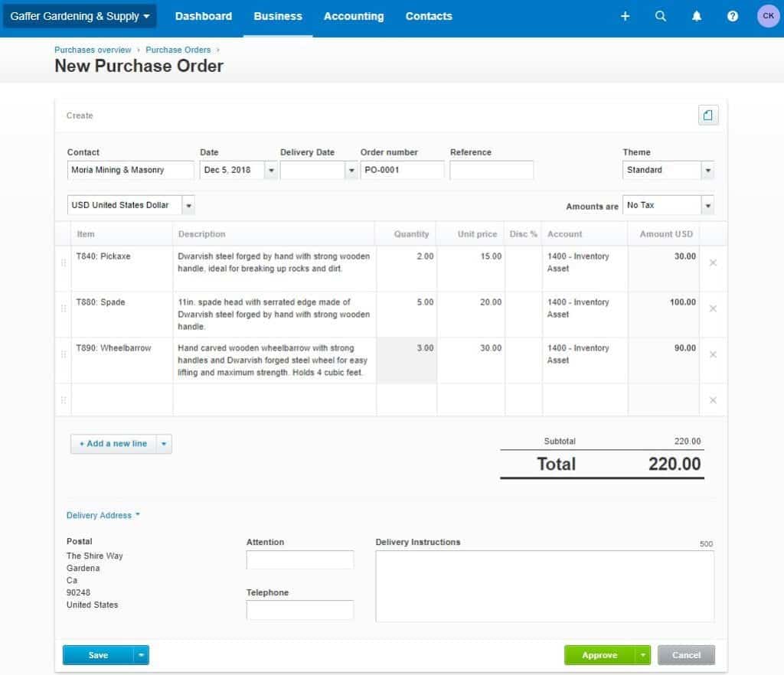This screenshot has width=784, height=675.
Task: Open the Contacts menu
Action: [429, 15]
